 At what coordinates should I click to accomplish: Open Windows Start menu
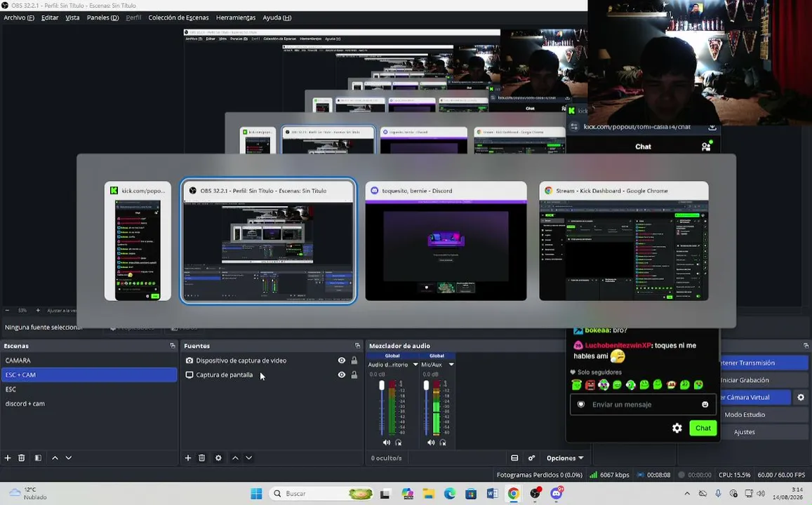click(256, 494)
